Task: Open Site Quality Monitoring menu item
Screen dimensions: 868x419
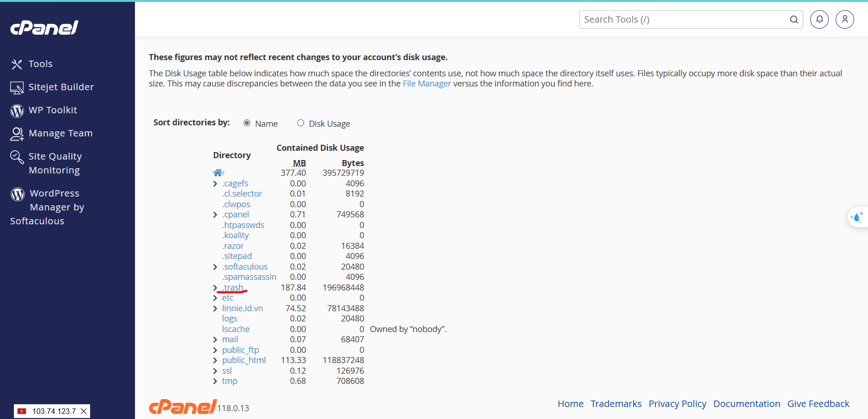Action: click(x=55, y=163)
